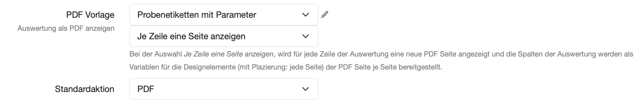This screenshot has height=106, width=644.
Task: Click italic Je Zeile eine Seite anzeigen in help text
Action: pos(228,54)
